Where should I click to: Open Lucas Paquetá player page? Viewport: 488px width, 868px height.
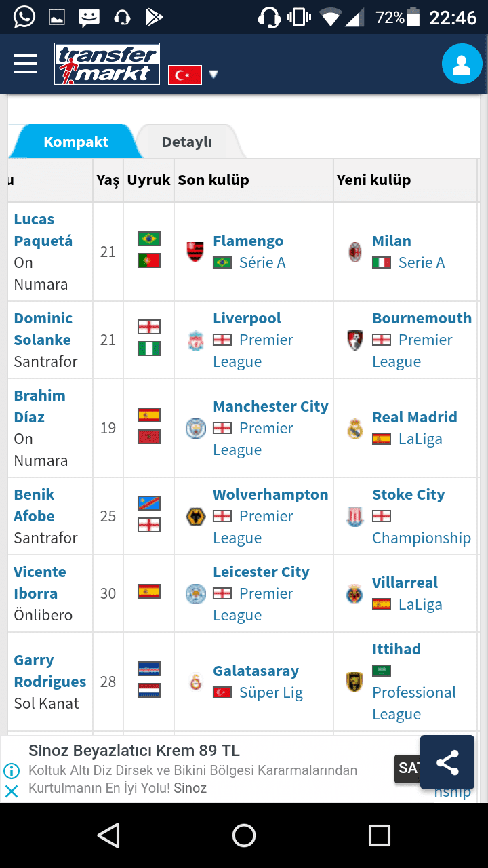tap(43, 231)
